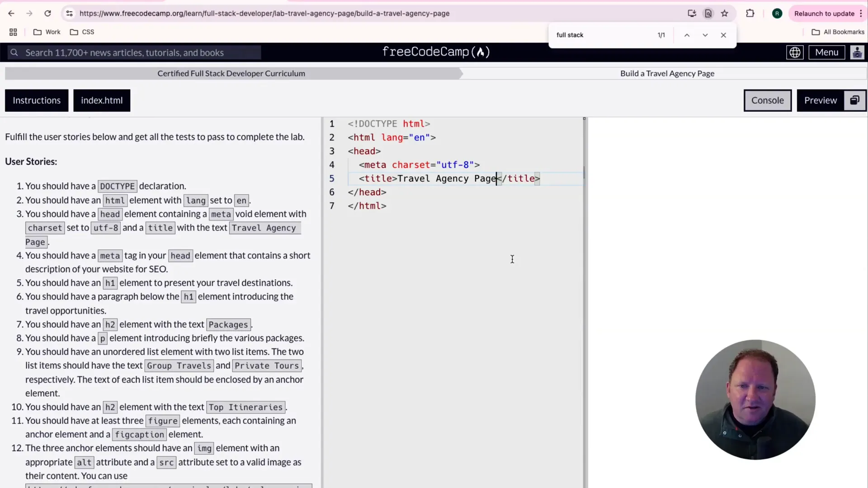Viewport: 868px width, 488px height.
Task: Click the find-in-page icon in address bar
Action: click(708, 14)
